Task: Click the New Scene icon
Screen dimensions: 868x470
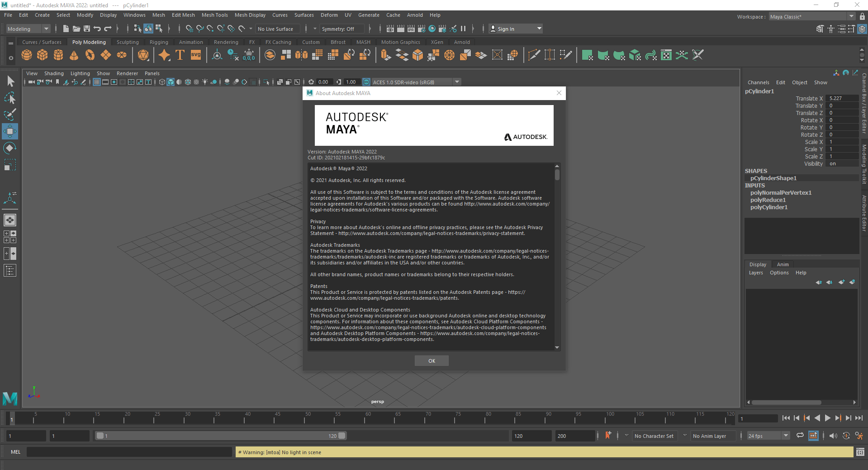Action: (66, 29)
